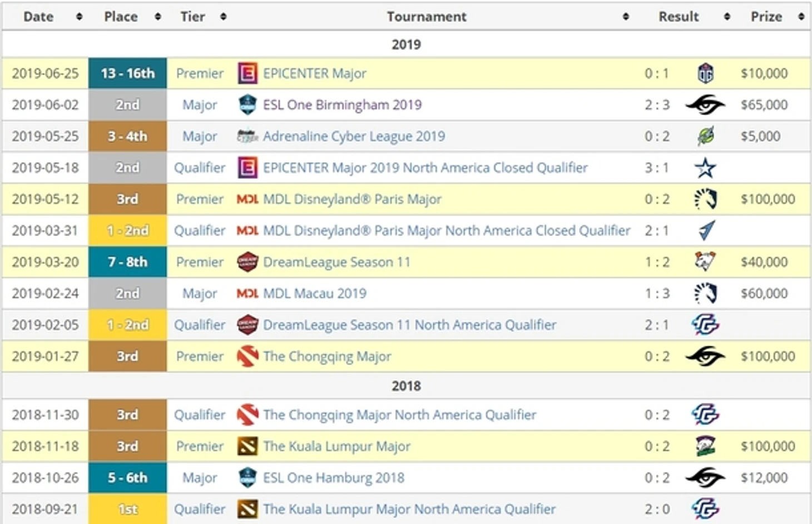812x524 pixels.
Task: Open the Adrenaline Cyber League 2019 link
Action: pos(354,136)
